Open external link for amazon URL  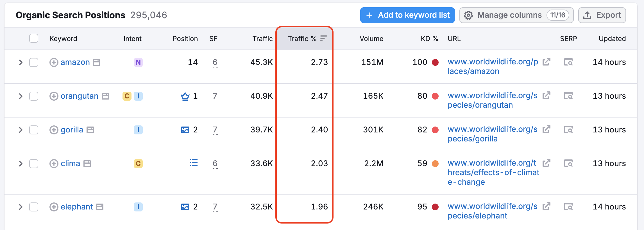point(546,62)
